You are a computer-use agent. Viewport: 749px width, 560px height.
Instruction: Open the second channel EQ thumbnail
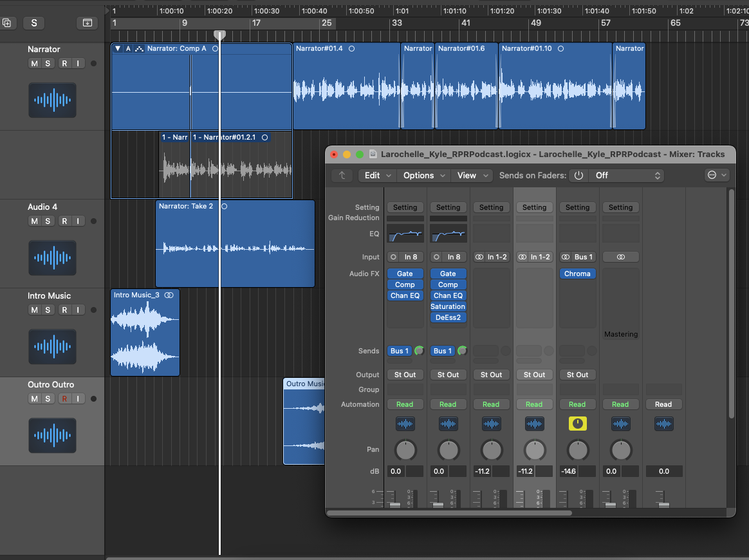click(448, 234)
